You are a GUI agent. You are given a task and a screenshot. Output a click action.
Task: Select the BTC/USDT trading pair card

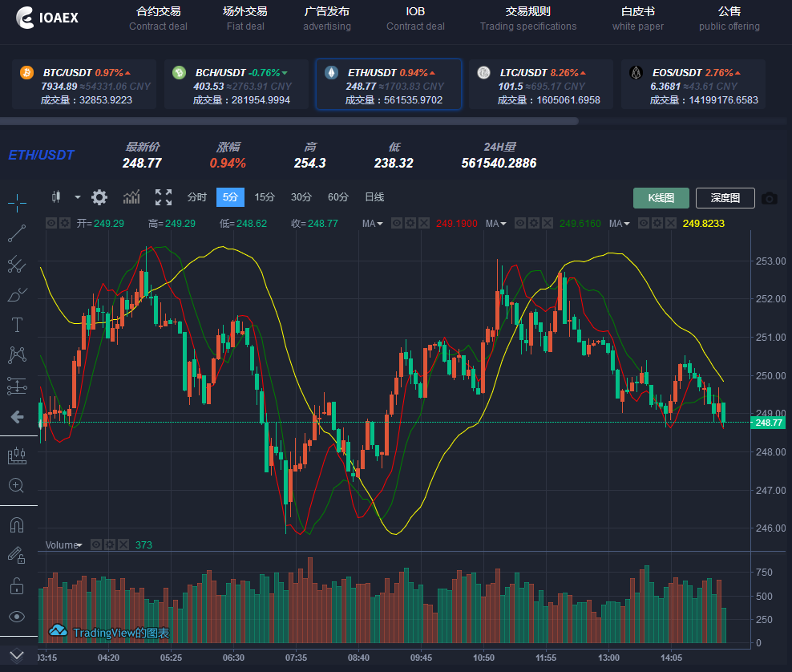83,85
